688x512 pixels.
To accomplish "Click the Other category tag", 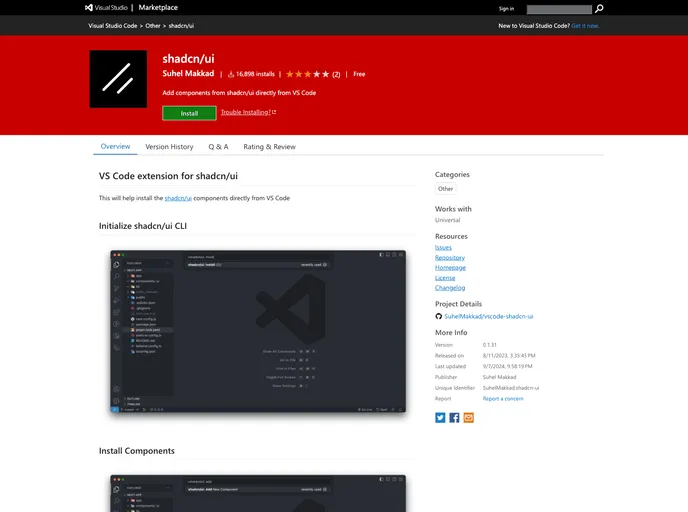I will 445,189.
